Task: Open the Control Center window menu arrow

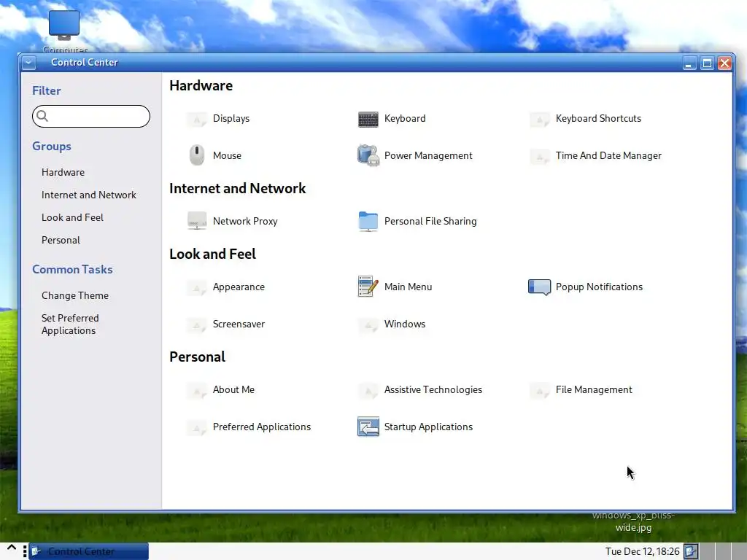Action: 28,63
